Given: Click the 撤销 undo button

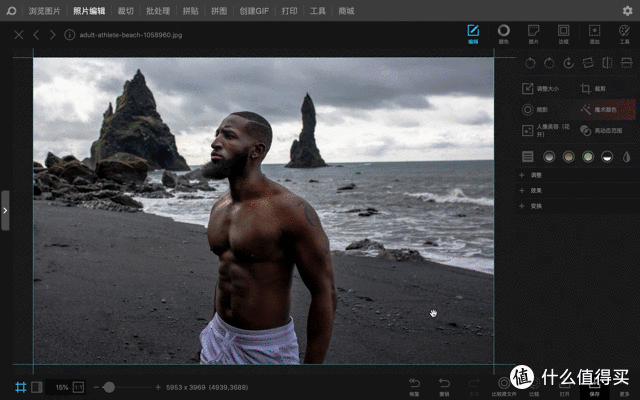Looking at the screenshot, I should [444, 387].
